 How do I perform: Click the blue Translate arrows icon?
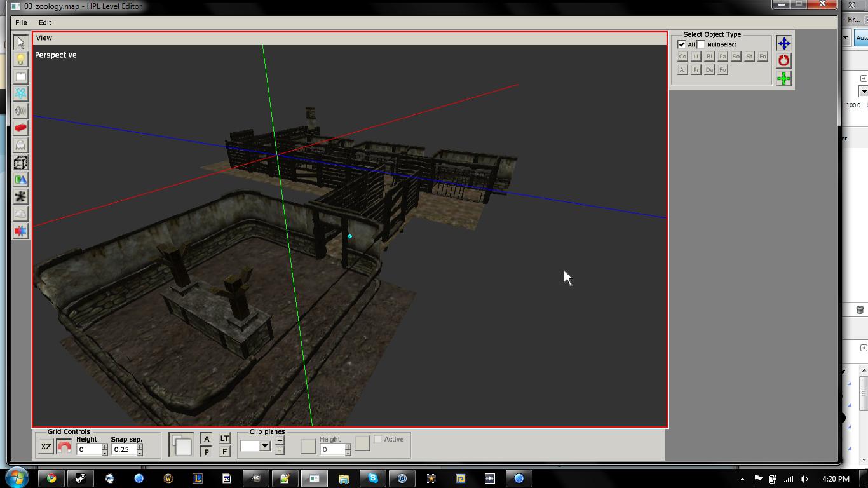coord(783,43)
